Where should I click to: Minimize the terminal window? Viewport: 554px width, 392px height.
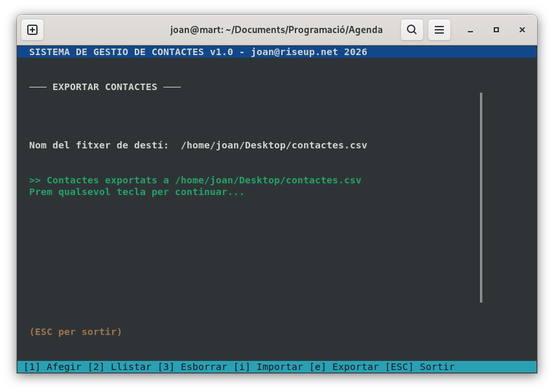[470, 30]
